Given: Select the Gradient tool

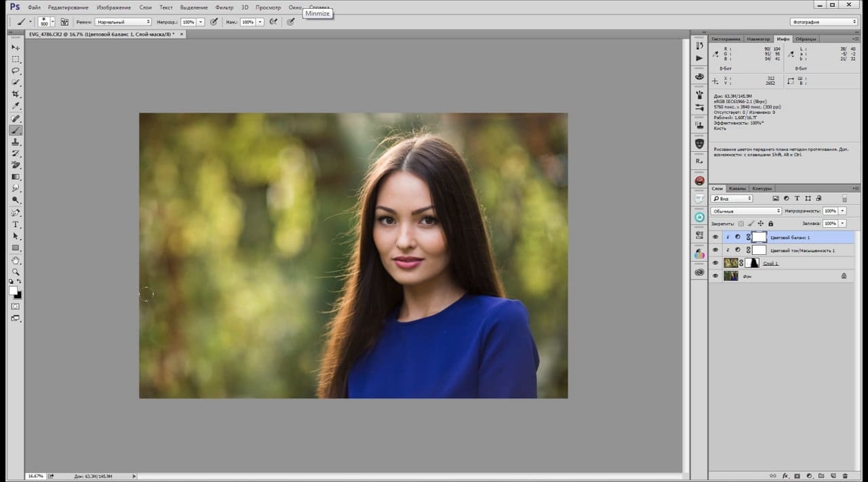Looking at the screenshot, I should click(16, 177).
